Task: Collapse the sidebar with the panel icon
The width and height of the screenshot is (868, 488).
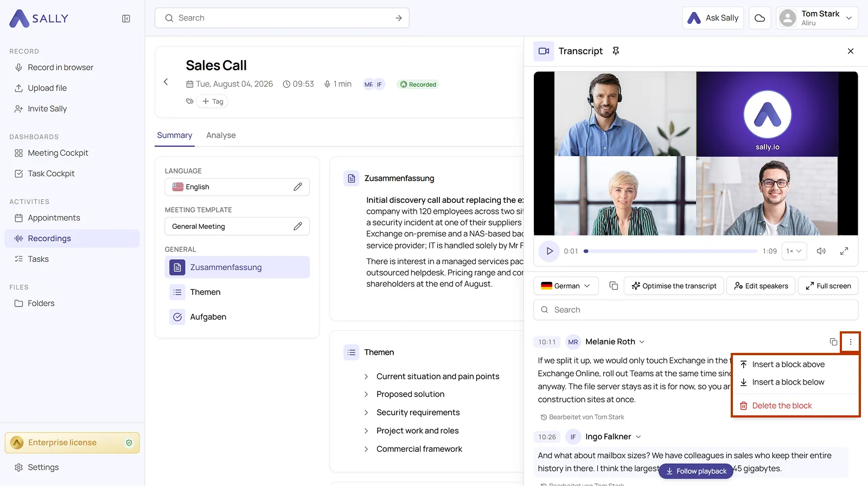Action: click(x=126, y=18)
